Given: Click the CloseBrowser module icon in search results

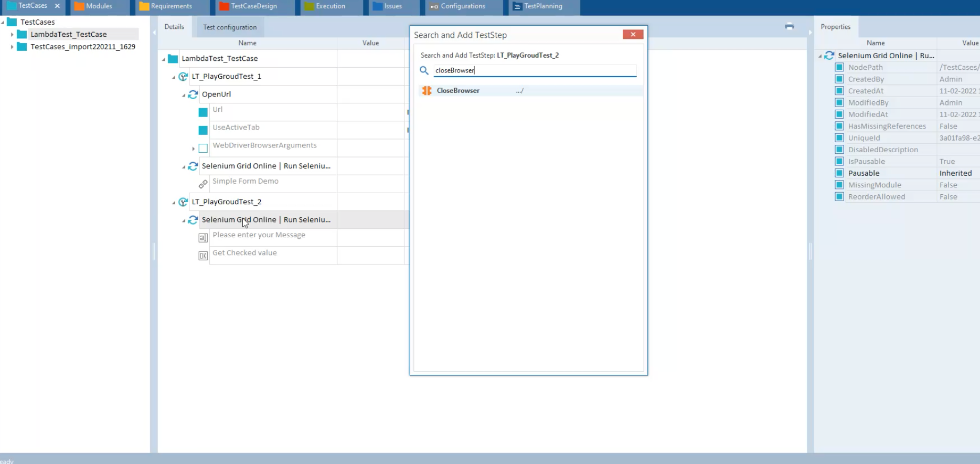Looking at the screenshot, I should [427, 91].
